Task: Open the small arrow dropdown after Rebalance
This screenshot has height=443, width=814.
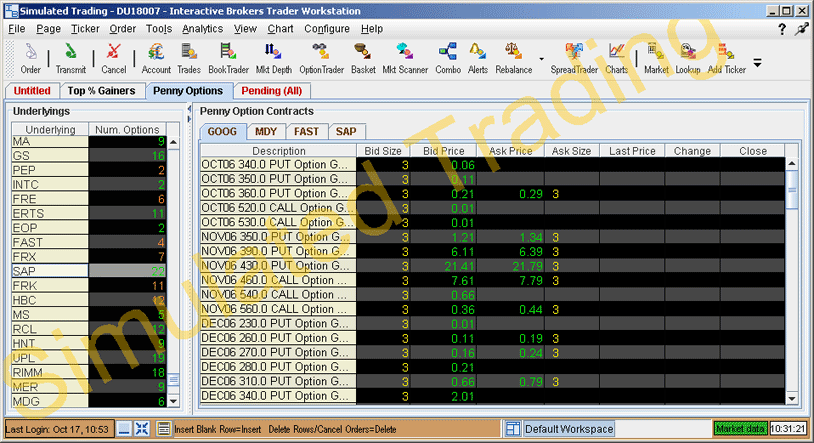Action: (541, 59)
